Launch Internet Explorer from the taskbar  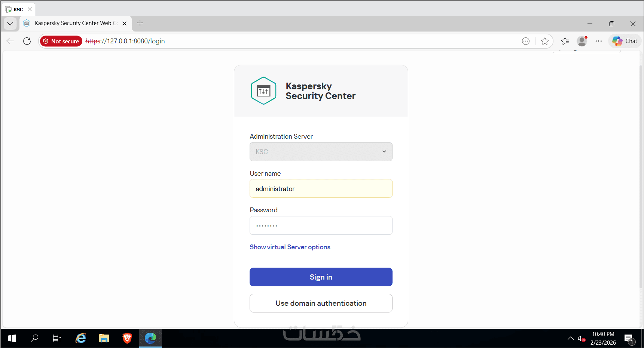click(x=81, y=338)
